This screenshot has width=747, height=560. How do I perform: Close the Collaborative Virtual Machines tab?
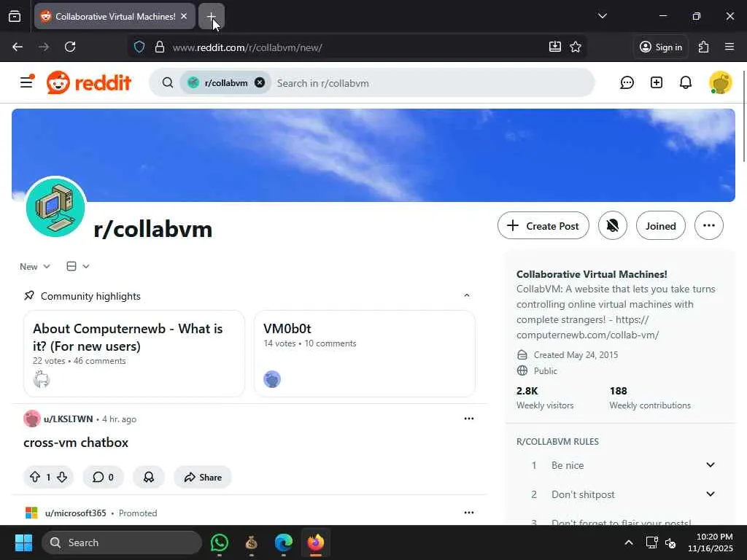[184, 16]
